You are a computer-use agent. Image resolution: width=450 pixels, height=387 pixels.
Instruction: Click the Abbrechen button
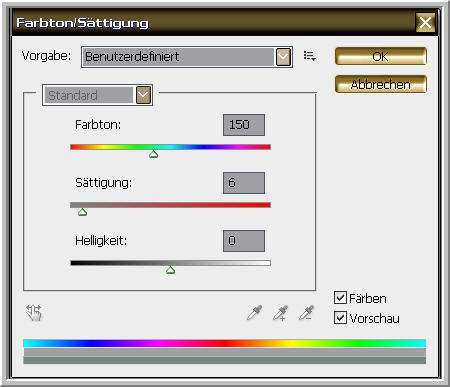click(x=381, y=84)
